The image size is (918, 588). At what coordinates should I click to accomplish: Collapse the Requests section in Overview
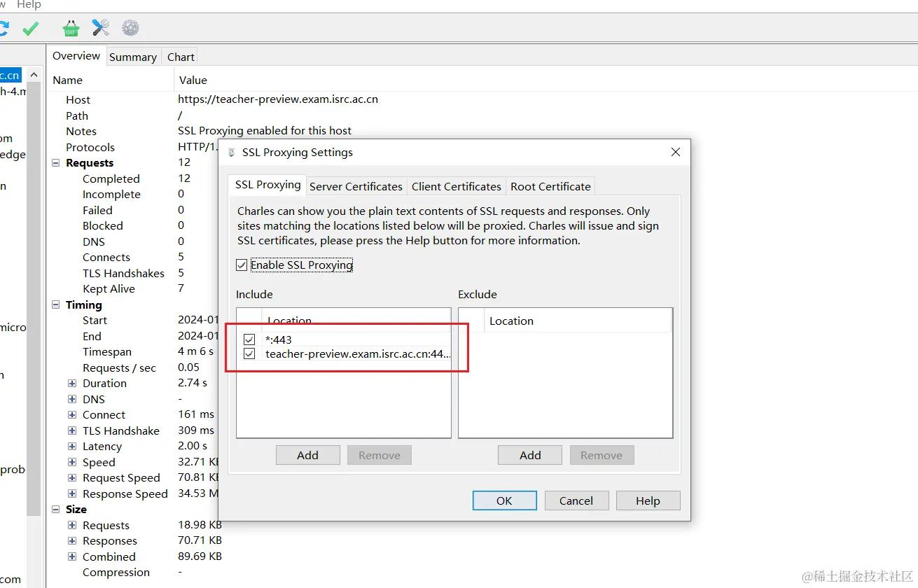(56, 163)
